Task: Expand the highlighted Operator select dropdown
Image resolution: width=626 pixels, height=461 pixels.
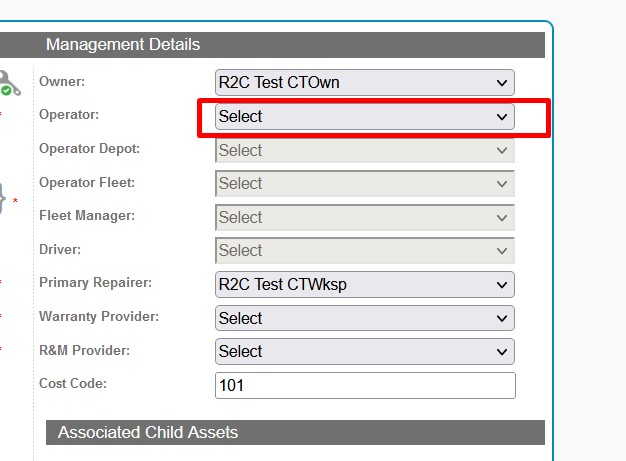Action: coord(365,117)
